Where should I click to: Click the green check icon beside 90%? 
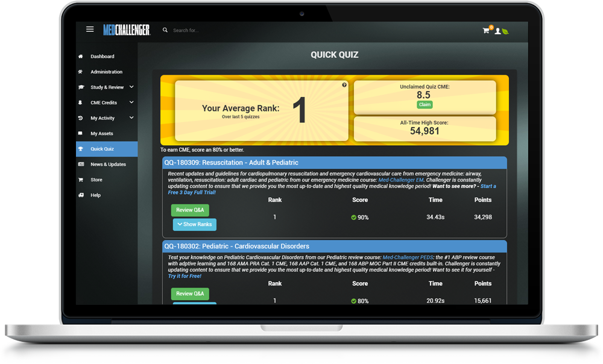coord(353,218)
